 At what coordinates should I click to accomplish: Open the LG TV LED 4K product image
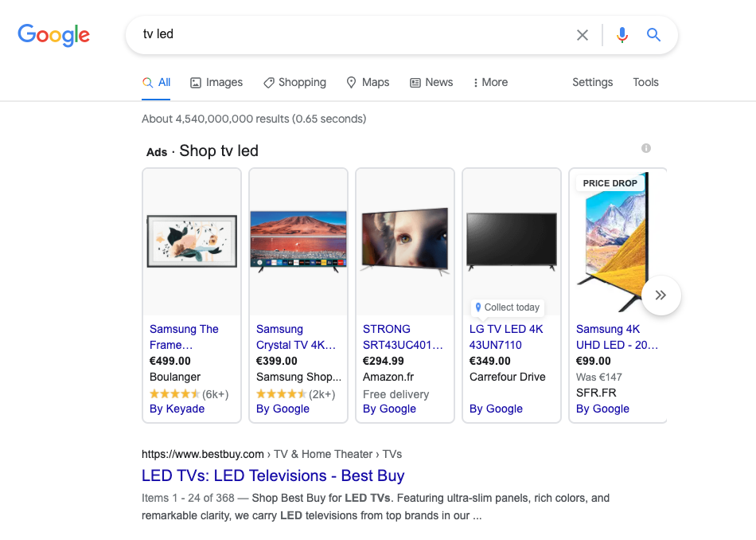pyautogui.click(x=512, y=241)
